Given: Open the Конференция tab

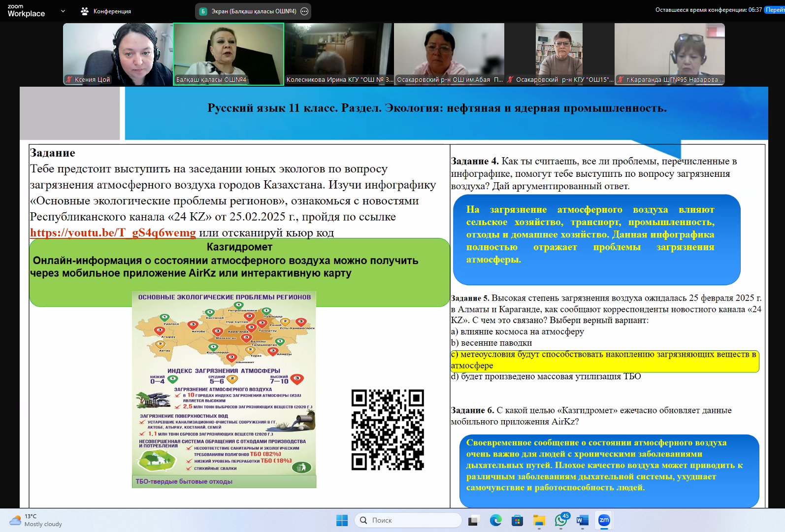Looking at the screenshot, I should 106,11.
